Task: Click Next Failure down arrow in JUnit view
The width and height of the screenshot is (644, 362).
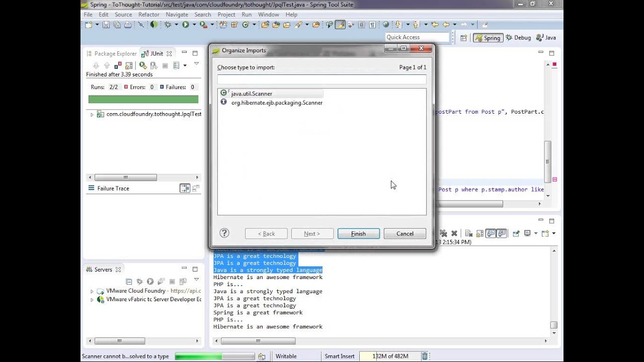Action: click(96, 65)
